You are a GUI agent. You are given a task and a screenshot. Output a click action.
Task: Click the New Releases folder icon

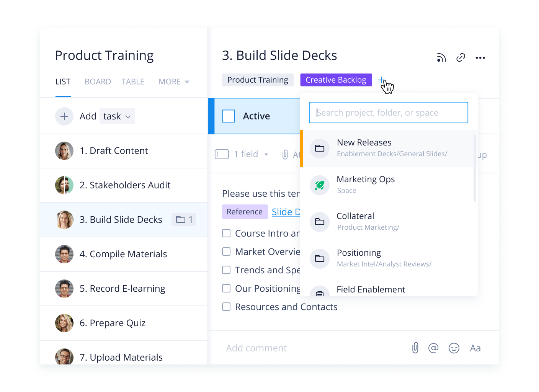tap(320, 149)
